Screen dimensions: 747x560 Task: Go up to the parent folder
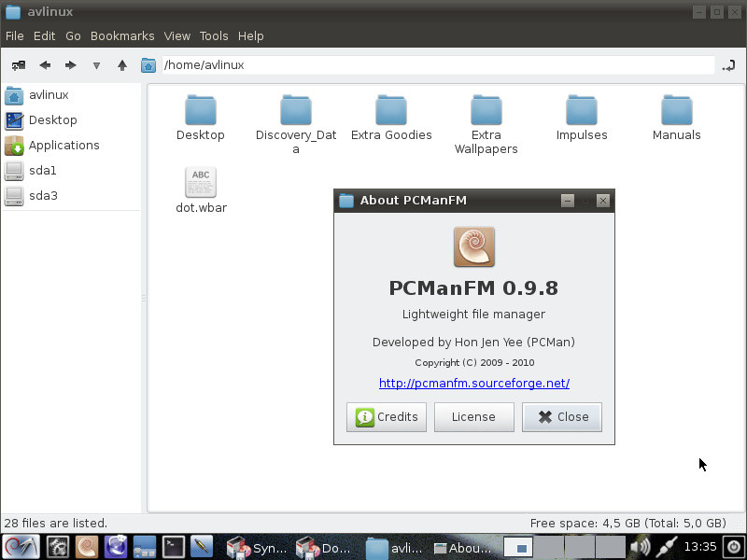(x=122, y=65)
